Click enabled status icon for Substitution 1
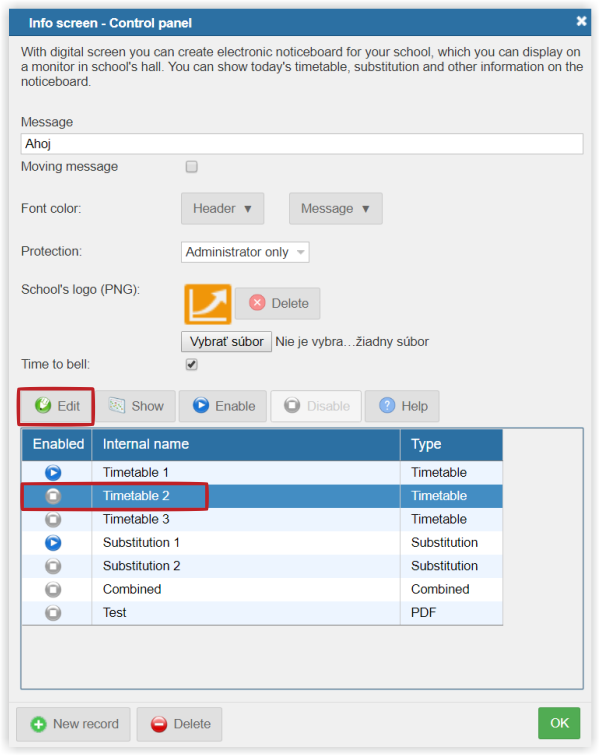This screenshot has width=600, height=756. pos(53,543)
